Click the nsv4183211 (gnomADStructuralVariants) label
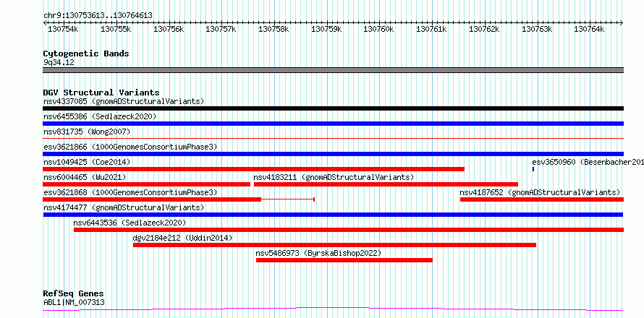The image size is (644, 318). [x=334, y=177]
